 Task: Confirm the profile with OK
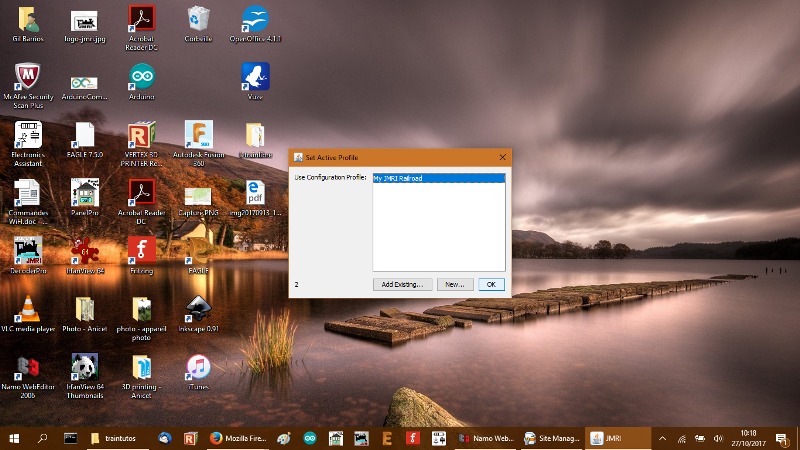click(x=490, y=284)
